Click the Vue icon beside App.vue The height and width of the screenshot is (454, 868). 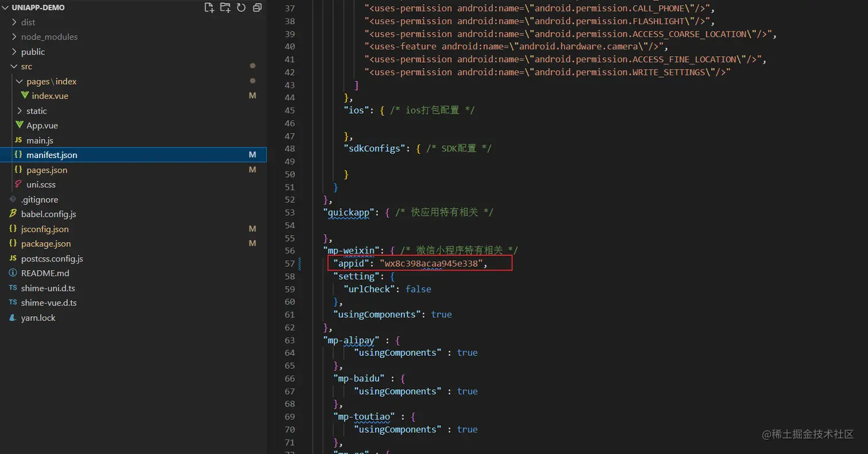click(x=20, y=125)
